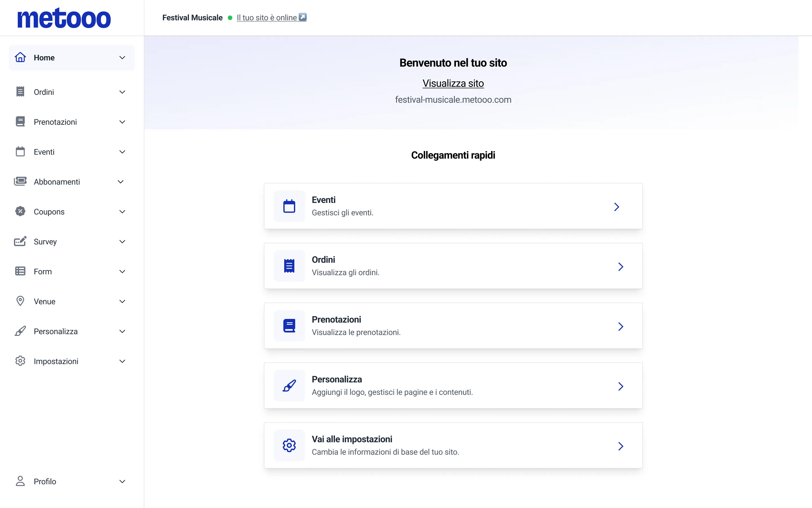The image size is (812, 508).
Task: Click the calendar icon on Eventi quick link card
Action: click(x=289, y=206)
